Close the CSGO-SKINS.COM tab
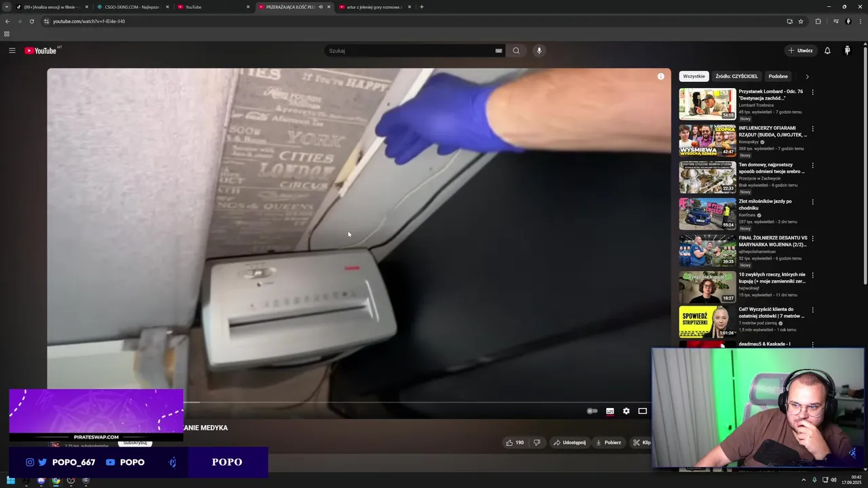The width and height of the screenshot is (868, 488). tap(167, 7)
